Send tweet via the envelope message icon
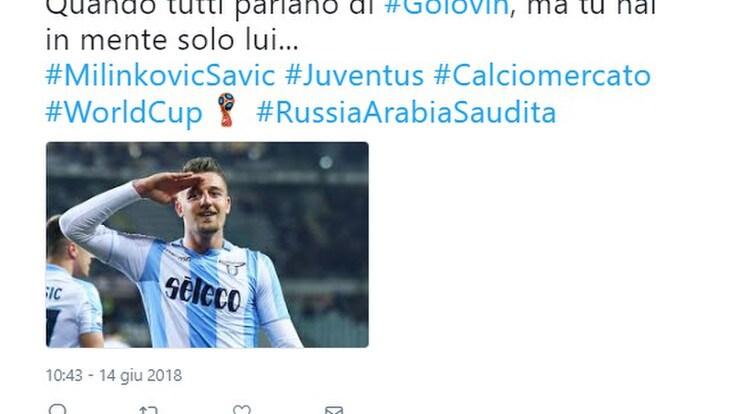This screenshot has width=736, height=414. (x=334, y=410)
